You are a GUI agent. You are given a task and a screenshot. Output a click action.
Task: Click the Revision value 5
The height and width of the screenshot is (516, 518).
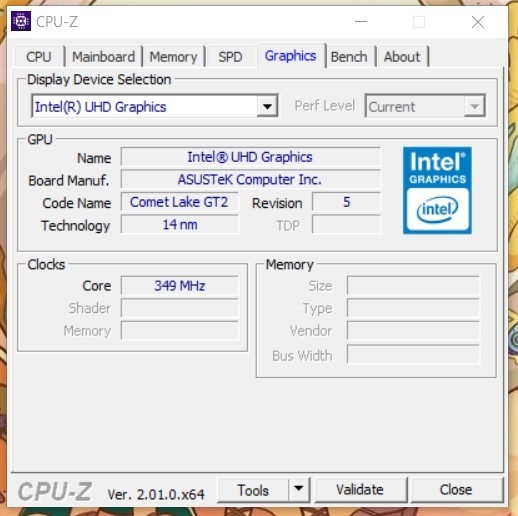click(x=346, y=202)
